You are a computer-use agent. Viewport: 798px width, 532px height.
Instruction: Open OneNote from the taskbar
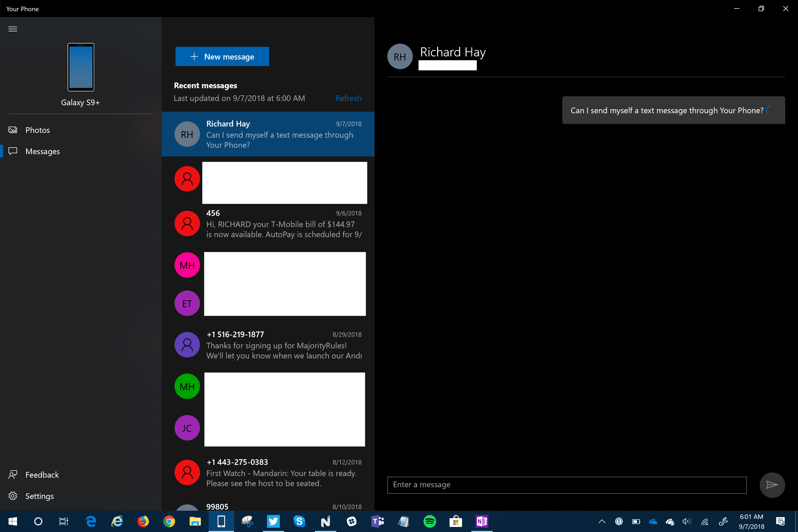[x=482, y=521]
